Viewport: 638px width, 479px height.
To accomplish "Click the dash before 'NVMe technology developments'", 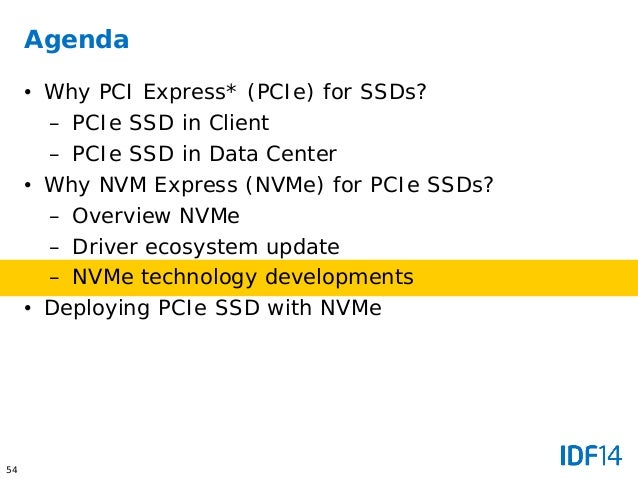I will click(x=55, y=279).
